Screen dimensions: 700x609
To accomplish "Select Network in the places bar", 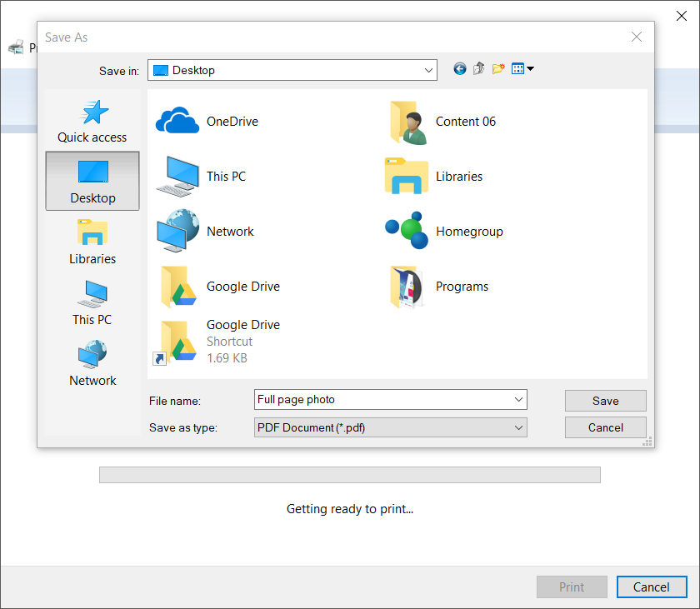I will [92, 363].
